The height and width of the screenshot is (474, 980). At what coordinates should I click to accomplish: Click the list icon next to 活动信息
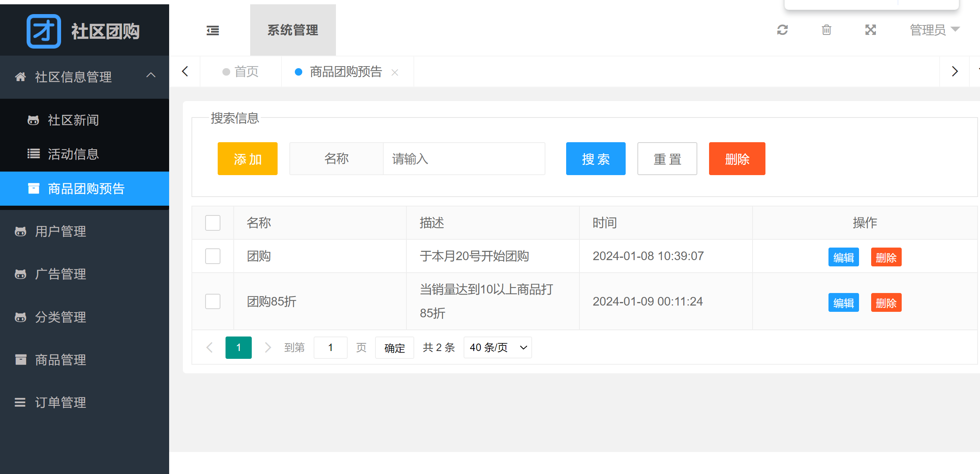[33, 154]
